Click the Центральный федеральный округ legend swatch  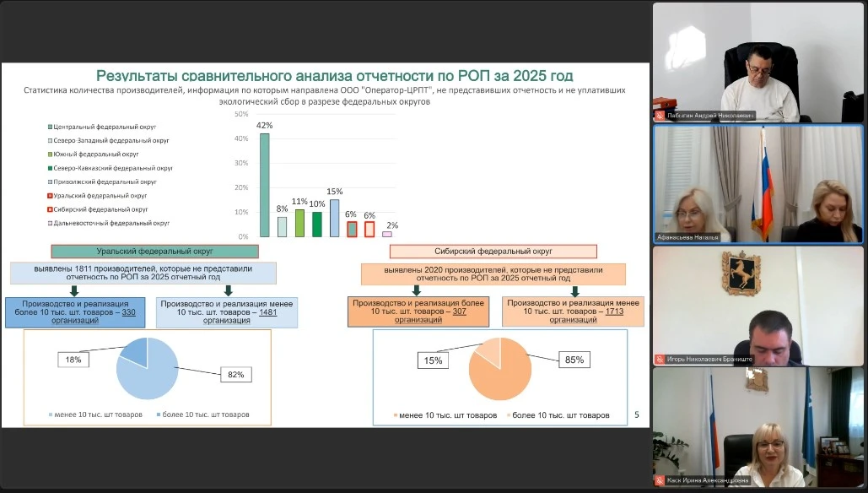[50, 127]
